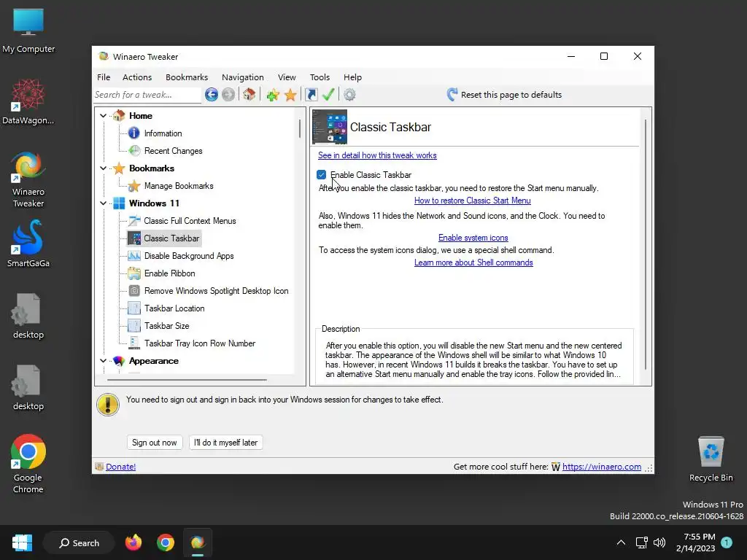Add bookmark with green plus star icon

[273, 95]
